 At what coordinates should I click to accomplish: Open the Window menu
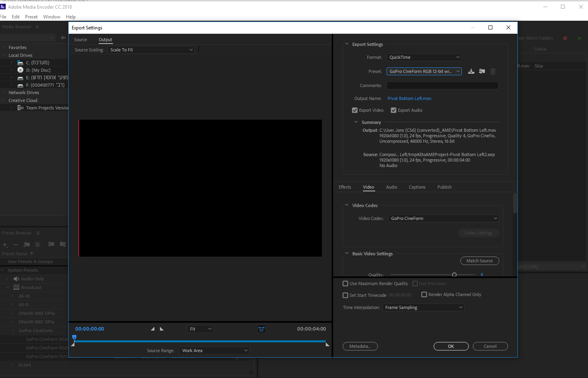point(52,17)
